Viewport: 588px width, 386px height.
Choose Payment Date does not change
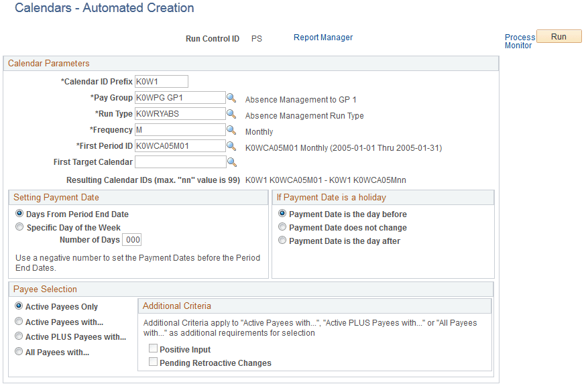pos(282,227)
